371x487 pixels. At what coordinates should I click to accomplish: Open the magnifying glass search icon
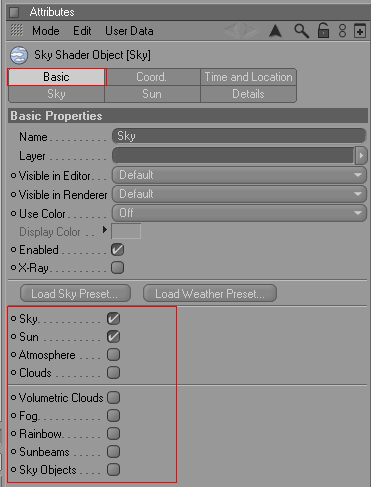(301, 31)
